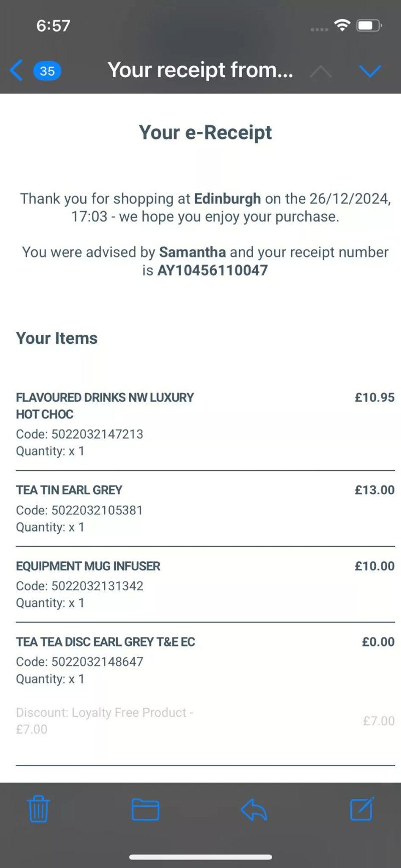Go to previous message with up chevron
This screenshot has width=401, height=868.
[321, 72]
